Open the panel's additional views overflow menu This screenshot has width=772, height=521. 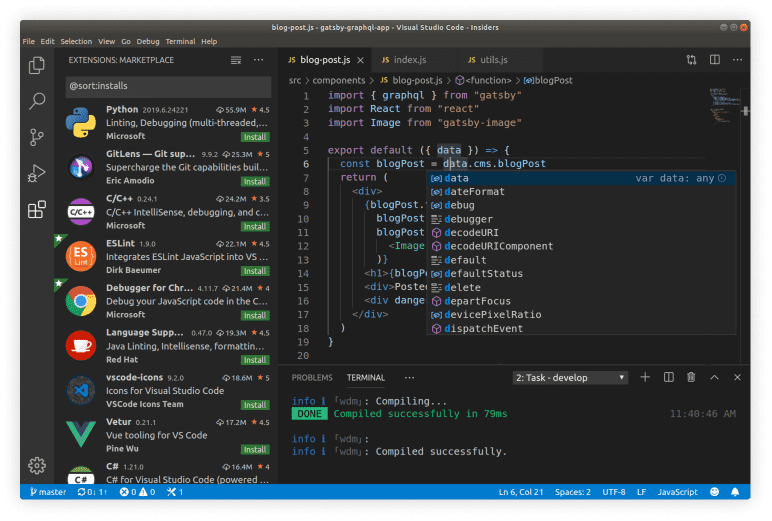(408, 378)
